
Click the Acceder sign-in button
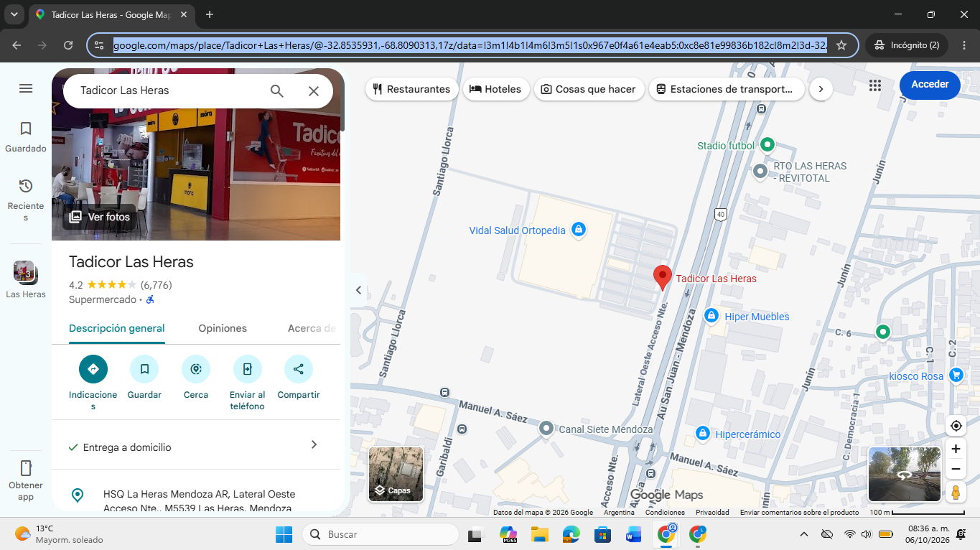[x=930, y=85]
